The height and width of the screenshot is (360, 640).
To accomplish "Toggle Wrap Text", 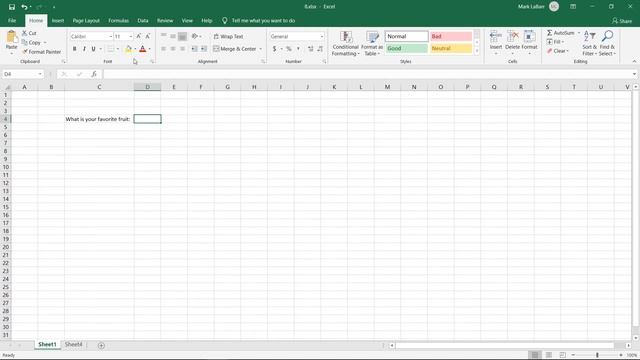I will click(228, 36).
